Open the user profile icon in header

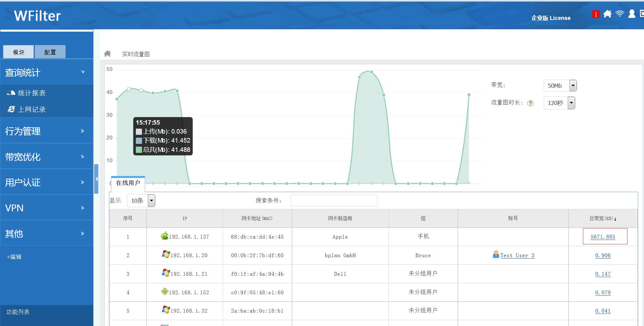click(632, 14)
